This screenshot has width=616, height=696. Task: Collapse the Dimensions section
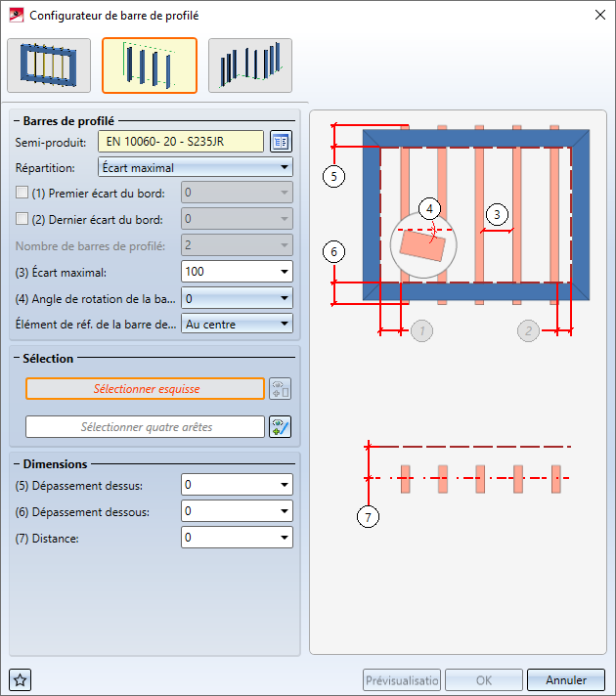[x=17, y=464]
